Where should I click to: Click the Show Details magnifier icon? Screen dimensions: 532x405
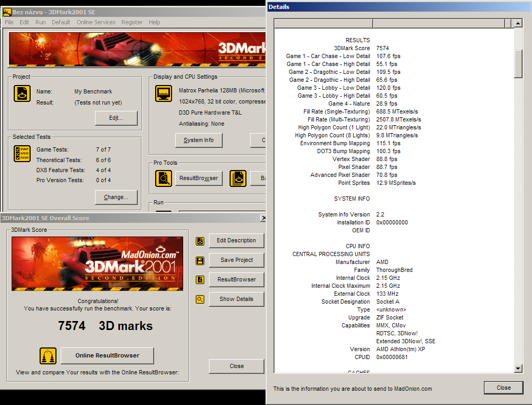coord(200,299)
